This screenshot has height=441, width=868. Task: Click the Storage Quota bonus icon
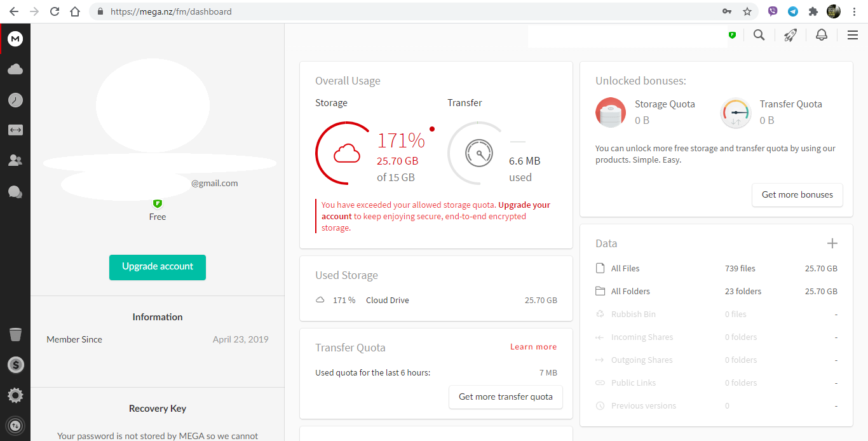pyautogui.click(x=611, y=112)
